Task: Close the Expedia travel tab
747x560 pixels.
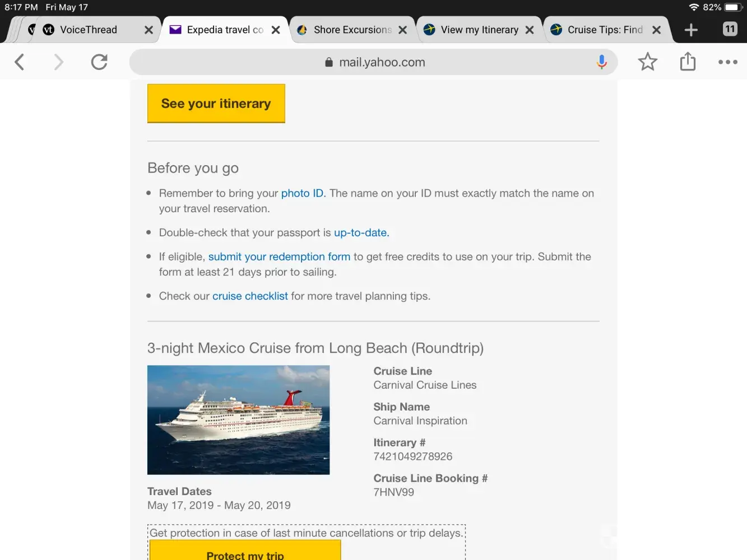Action: pyautogui.click(x=276, y=30)
